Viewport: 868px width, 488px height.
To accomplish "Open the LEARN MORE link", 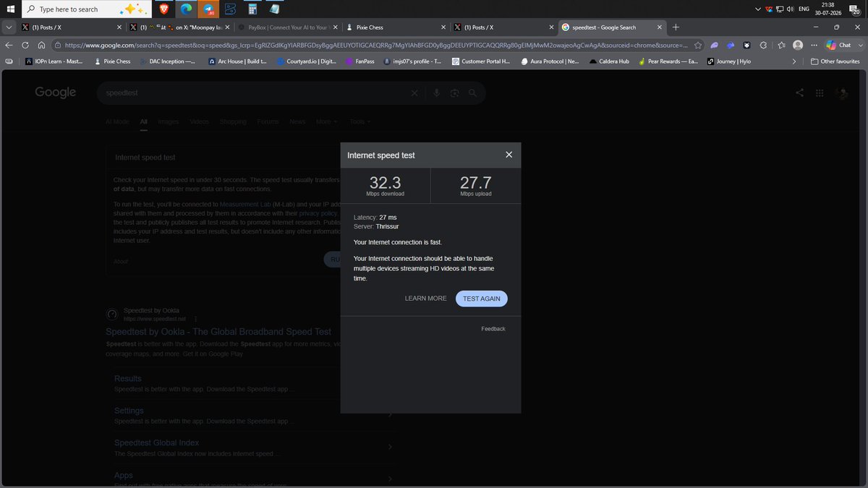I will (426, 299).
